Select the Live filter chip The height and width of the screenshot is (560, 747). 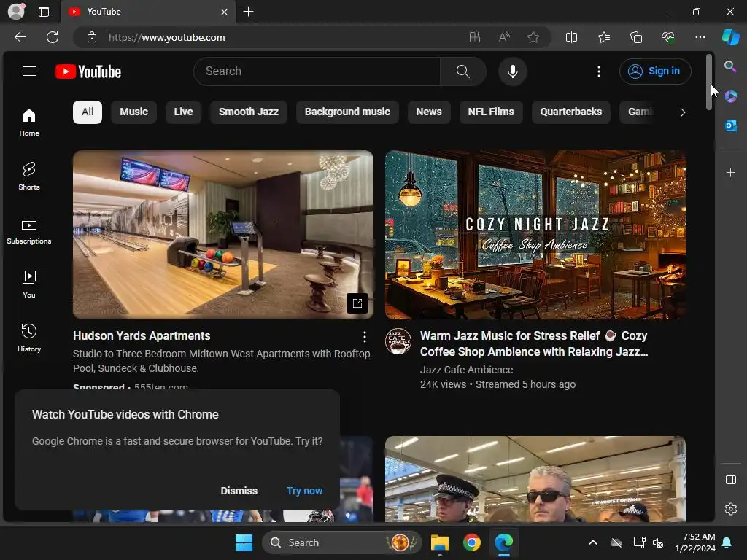[183, 112]
